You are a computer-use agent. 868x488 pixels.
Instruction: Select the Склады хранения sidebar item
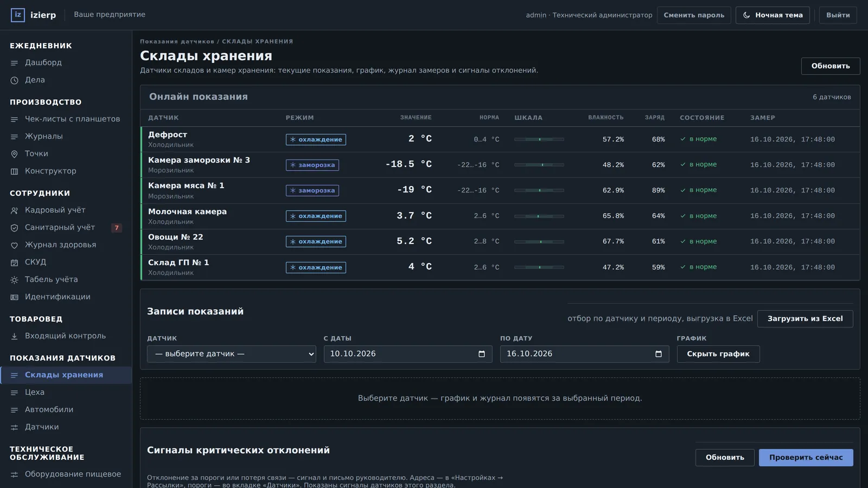tap(66, 375)
